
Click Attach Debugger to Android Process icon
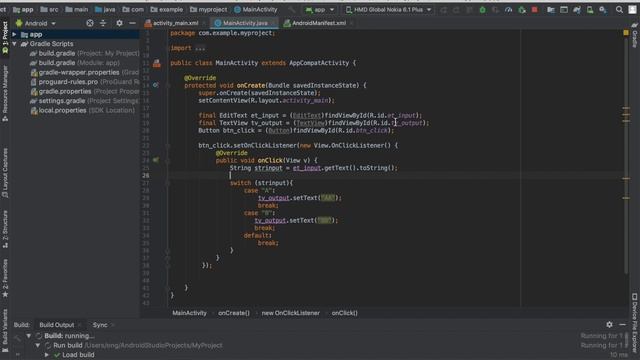click(x=522, y=9)
